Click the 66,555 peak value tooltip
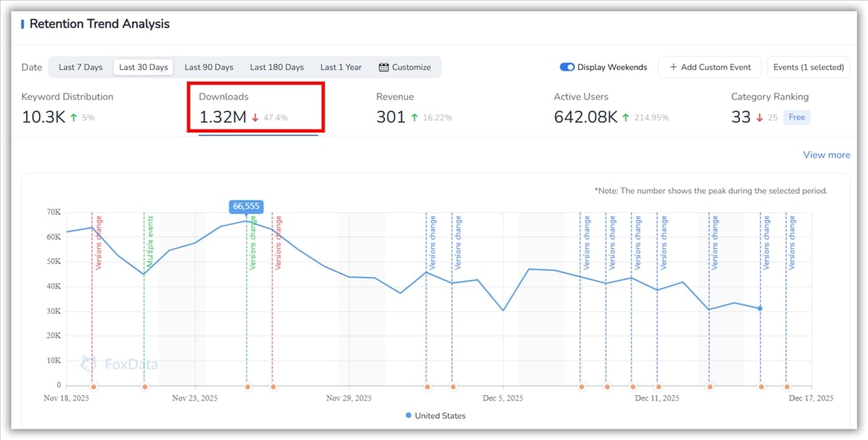 245,206
